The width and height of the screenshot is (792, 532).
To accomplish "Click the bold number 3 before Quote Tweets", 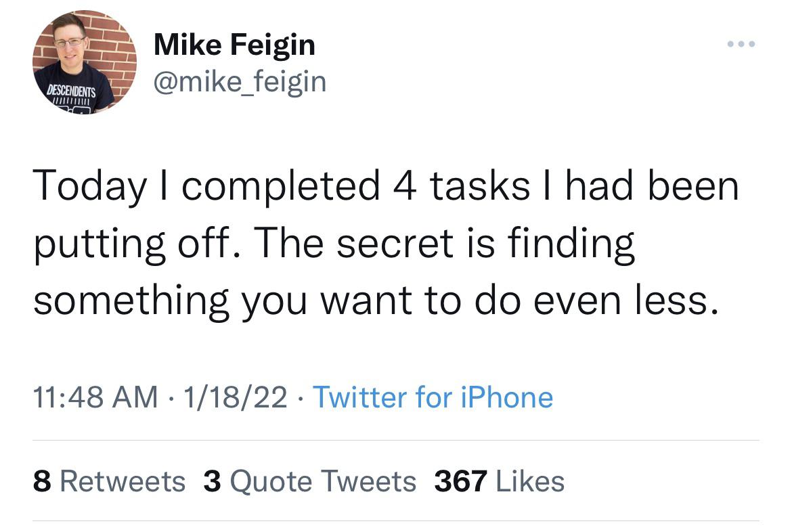I will (x=212, y=482).
